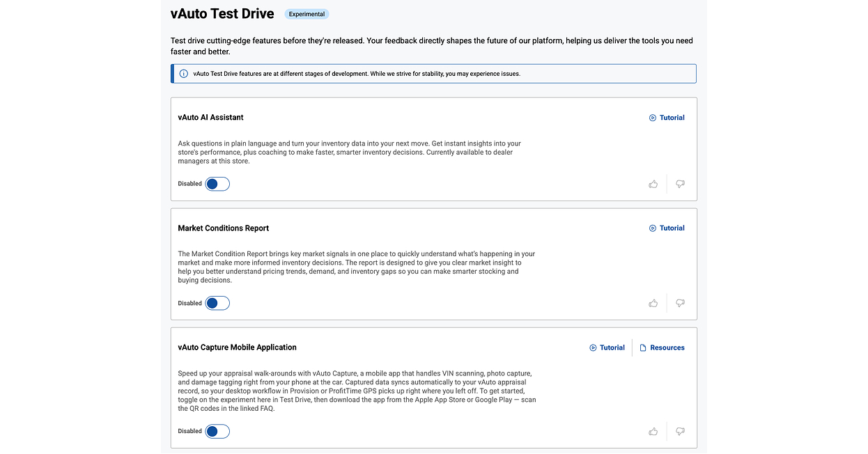Click the 'Ask questions in plain language' description
868x454 pixels.
350,152
